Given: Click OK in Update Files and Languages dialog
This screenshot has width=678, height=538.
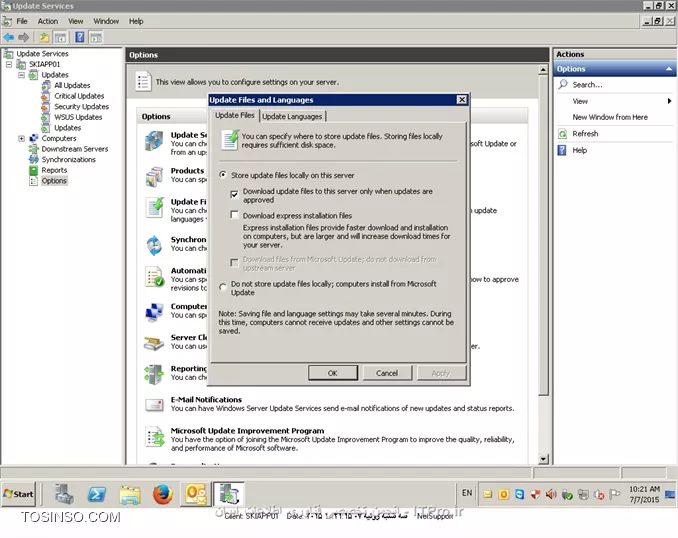Looking at the screenshot, I should coord(333,373).
